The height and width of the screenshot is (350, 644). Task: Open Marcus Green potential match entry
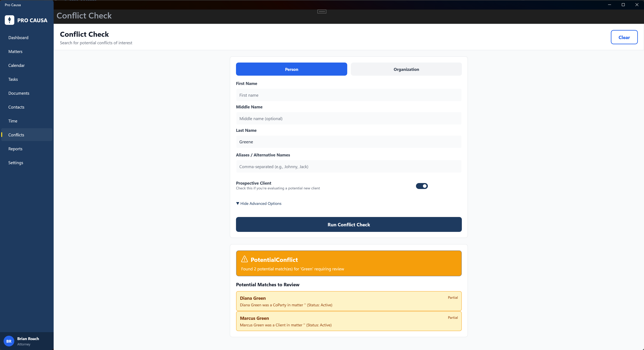tap(348, 321)
